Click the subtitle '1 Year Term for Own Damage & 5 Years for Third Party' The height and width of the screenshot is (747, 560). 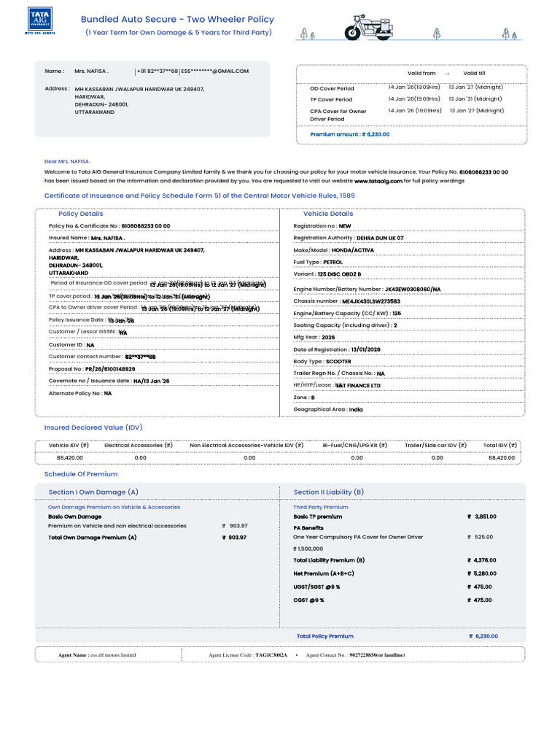pos(179,32)
